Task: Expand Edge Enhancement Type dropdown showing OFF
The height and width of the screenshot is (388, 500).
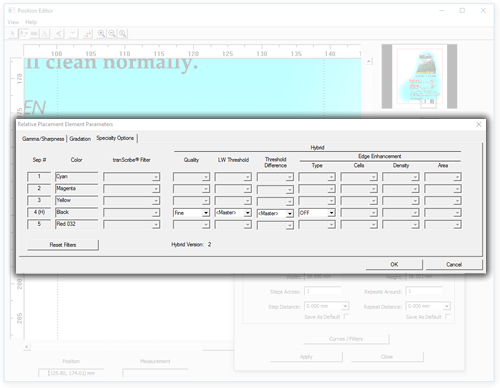Action: click(317, 213)
